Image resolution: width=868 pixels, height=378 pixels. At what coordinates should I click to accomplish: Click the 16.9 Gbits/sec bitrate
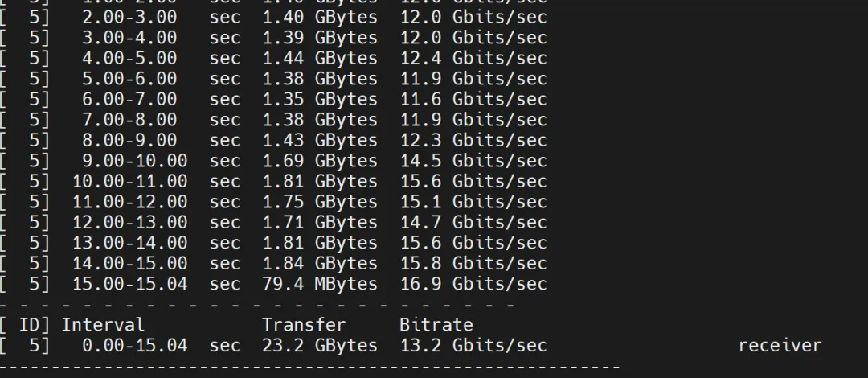coord(473,285)
